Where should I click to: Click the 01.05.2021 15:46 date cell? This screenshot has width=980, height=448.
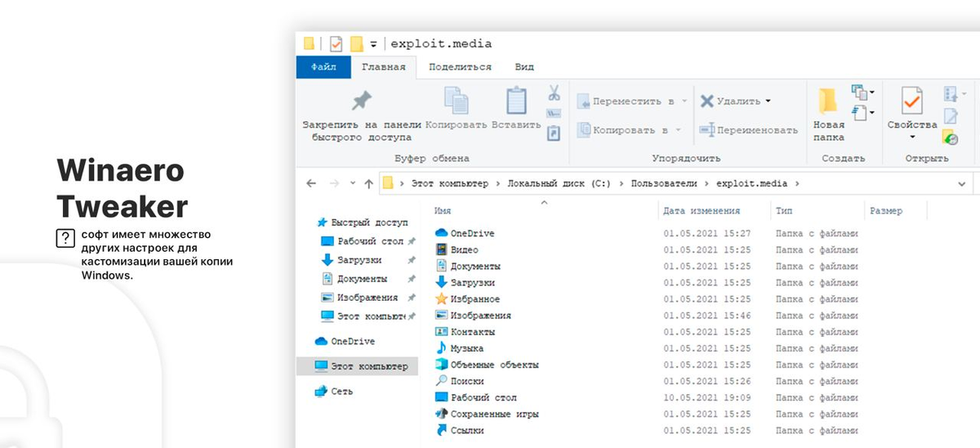point(707,316)
